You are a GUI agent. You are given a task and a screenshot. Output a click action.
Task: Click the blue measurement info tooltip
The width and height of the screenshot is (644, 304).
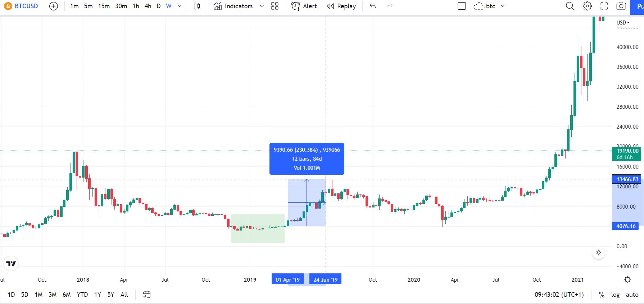pos(307,159)
